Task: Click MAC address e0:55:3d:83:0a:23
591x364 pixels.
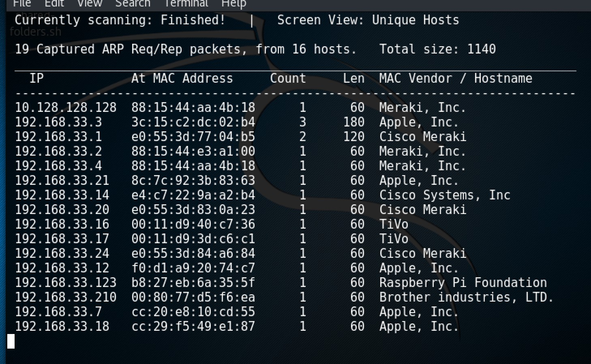Action: tap(193, 210)
